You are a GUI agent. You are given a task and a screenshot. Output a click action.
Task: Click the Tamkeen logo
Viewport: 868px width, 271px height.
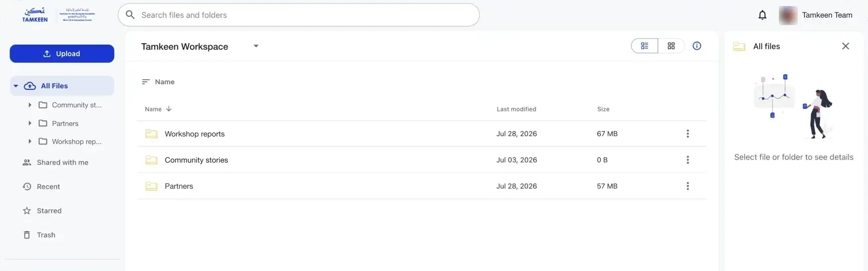[35, 15]
